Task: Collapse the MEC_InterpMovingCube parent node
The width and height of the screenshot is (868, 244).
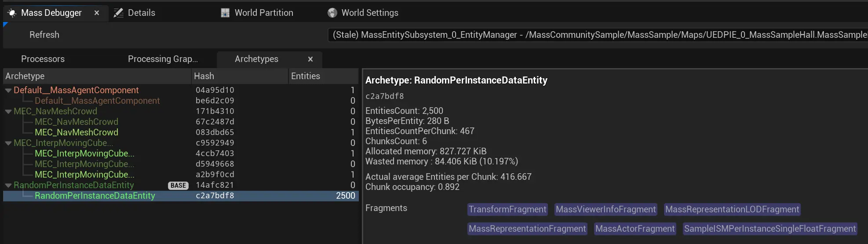Action: [8, 143]
